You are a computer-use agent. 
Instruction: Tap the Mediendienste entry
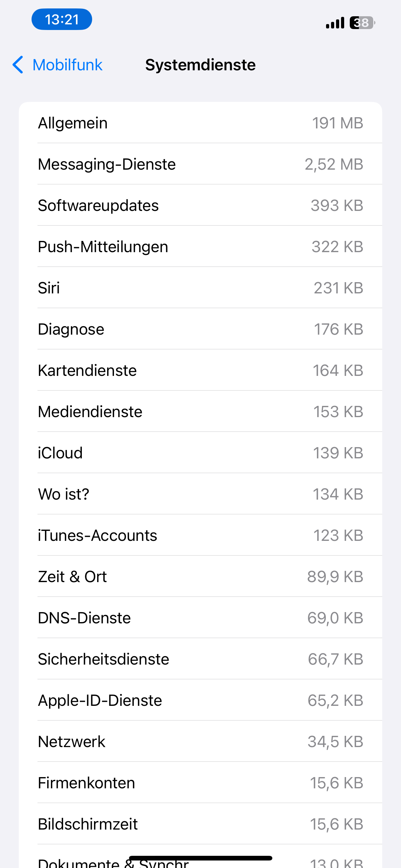tap(200, 412)
